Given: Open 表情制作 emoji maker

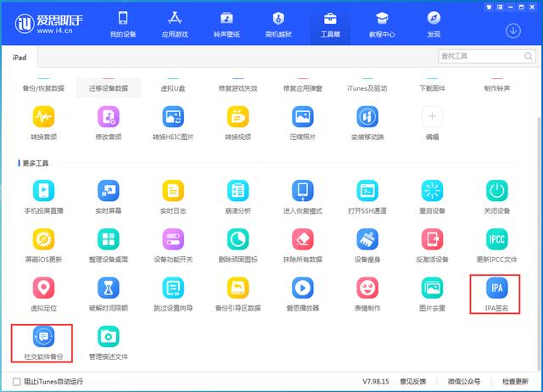Looking at the screenshot, I should pyautogui.click(x=367, y=288).
